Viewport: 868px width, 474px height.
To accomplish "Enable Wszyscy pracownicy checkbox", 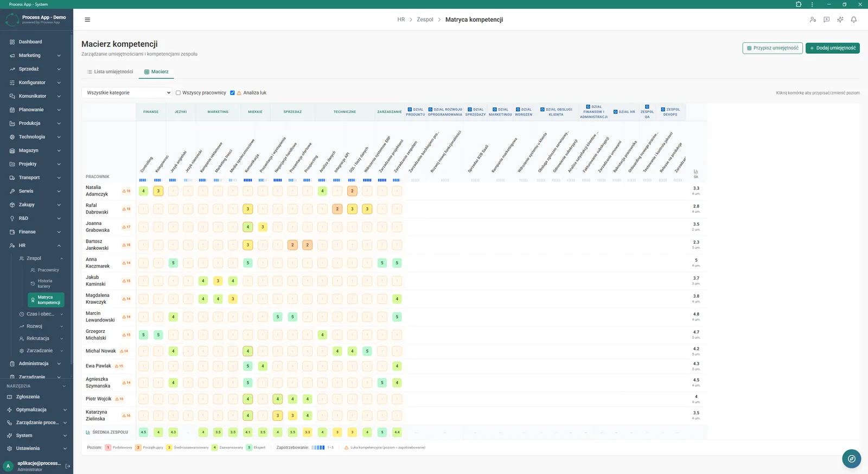I will pos(178,93).
